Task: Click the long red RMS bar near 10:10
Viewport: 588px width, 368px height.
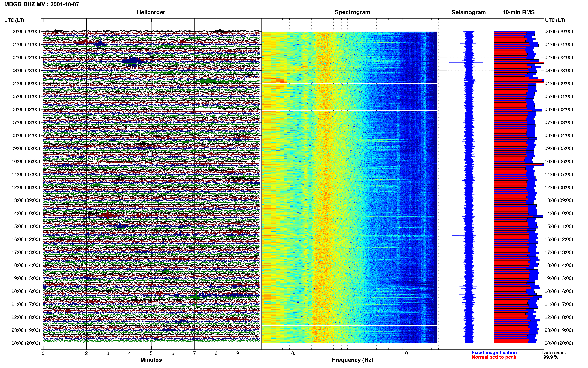Action: pos(518,164)
